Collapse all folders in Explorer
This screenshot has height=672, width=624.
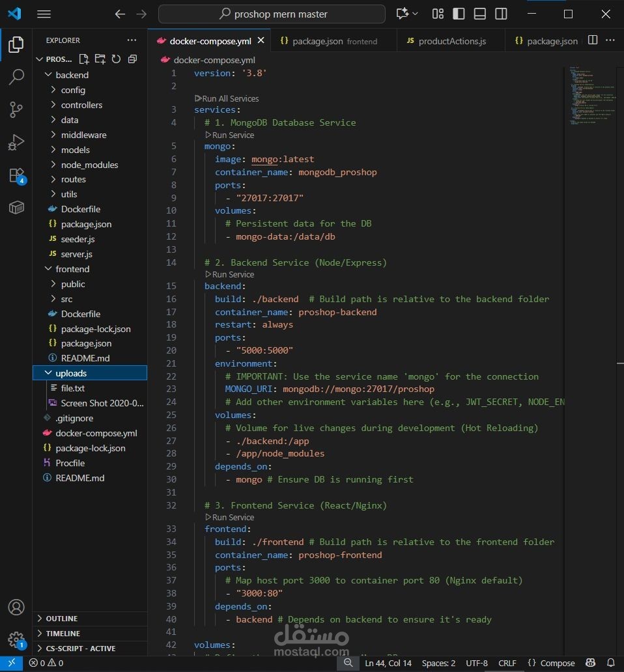click(132, 59)
